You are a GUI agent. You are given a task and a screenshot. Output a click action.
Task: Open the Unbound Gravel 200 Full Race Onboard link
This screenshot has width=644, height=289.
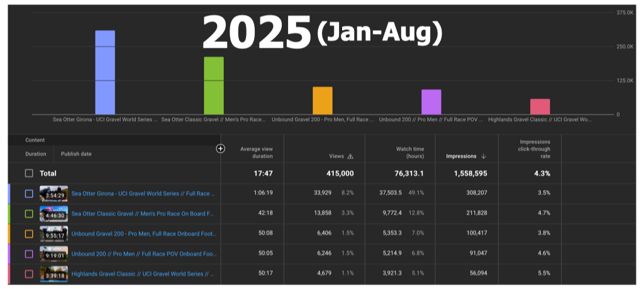point(145,234)
